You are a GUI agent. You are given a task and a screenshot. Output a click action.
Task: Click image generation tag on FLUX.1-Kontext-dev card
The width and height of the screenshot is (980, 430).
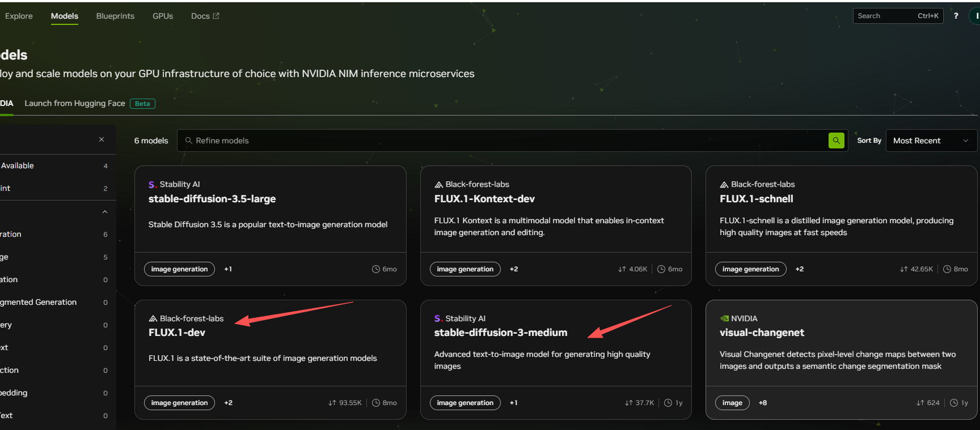(465, 269)
